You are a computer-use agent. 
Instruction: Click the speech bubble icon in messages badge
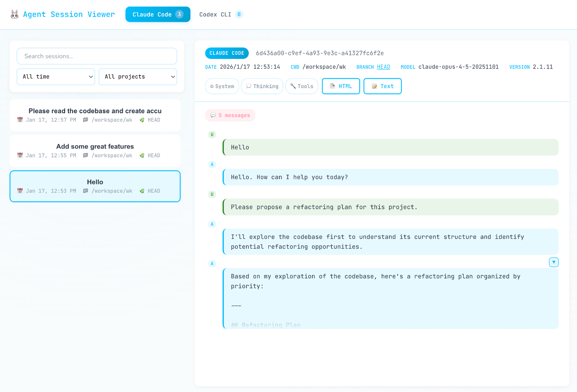tap(213, 115)
